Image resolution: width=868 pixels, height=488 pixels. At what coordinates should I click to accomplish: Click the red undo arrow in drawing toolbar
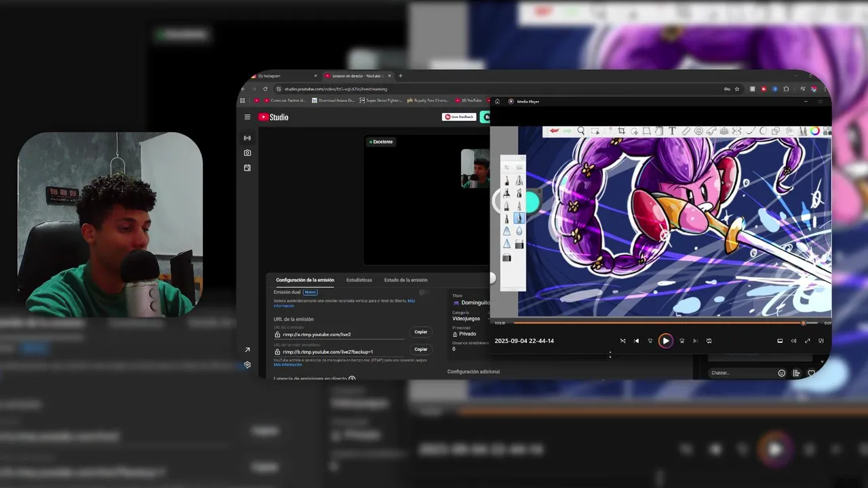[554, 131]
